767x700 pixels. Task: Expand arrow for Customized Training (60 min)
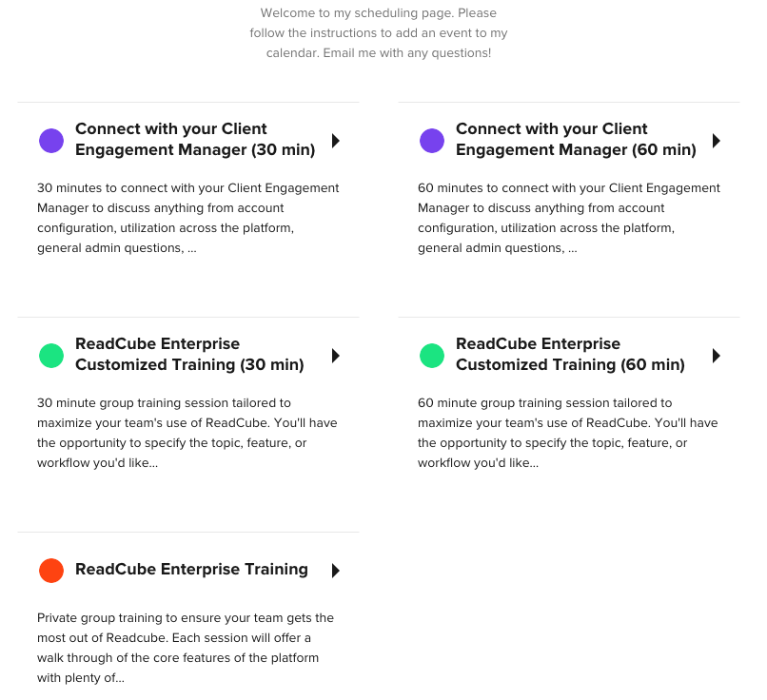[x=717, y=356]
